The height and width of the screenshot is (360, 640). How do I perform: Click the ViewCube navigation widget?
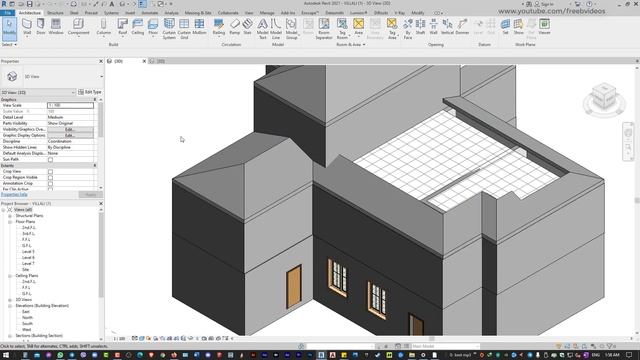click(604, 99)
